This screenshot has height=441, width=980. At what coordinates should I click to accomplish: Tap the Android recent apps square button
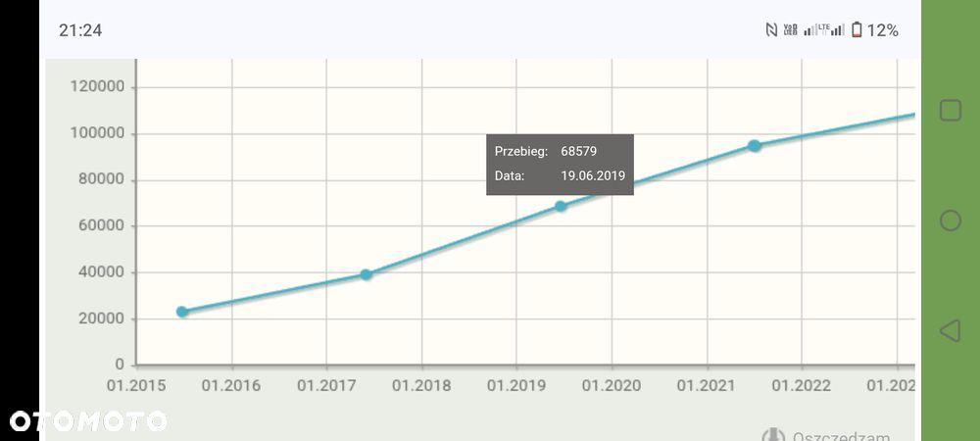[x=950, y=111]
